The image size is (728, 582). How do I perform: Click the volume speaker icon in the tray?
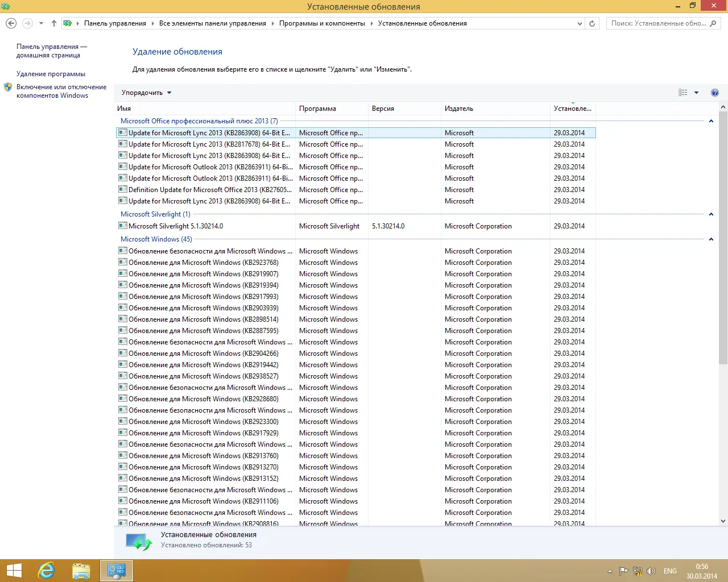pos(651,571)
